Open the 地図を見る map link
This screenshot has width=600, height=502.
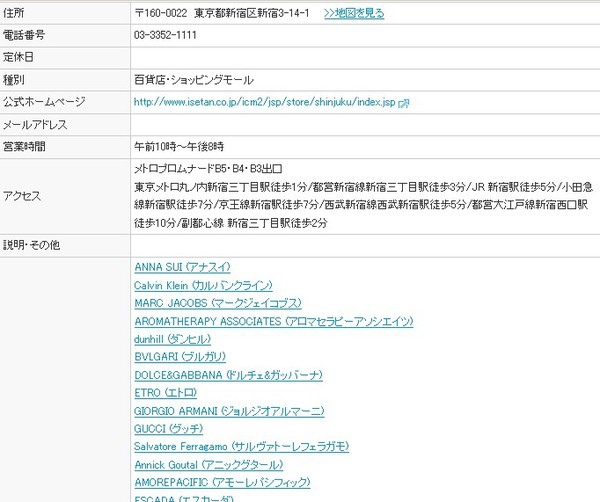tap(354, 13)
